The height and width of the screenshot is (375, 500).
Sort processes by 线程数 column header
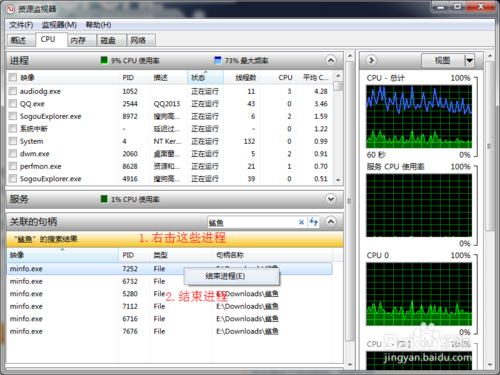241,78
